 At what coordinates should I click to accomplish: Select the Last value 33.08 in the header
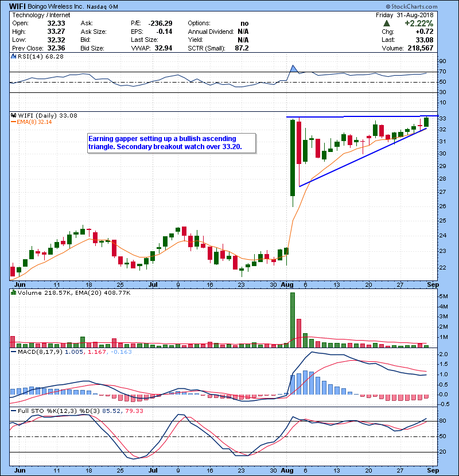[x=425, y=40]
